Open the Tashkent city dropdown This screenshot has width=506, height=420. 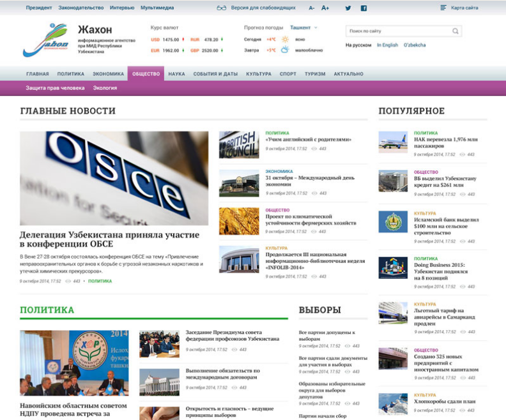click(x=303, y=27)
